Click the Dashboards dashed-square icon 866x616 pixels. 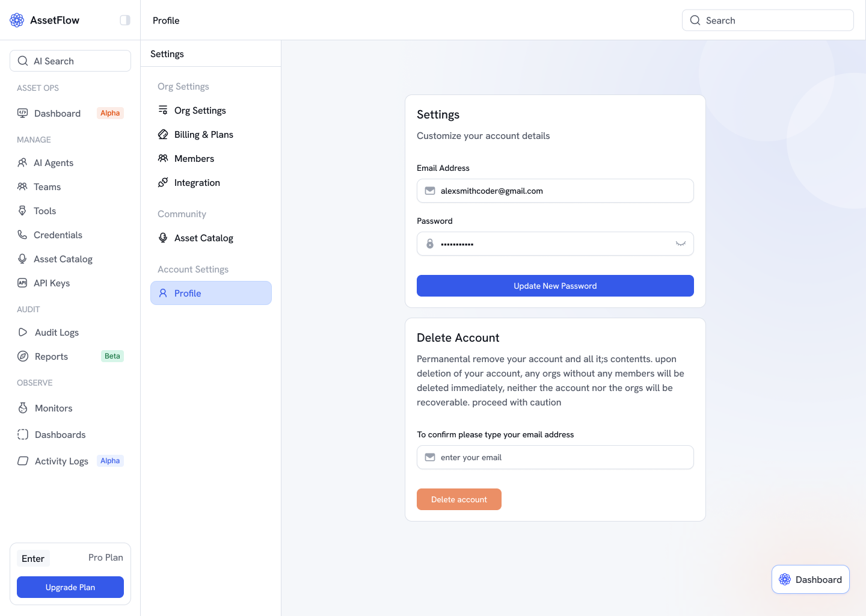23,434
